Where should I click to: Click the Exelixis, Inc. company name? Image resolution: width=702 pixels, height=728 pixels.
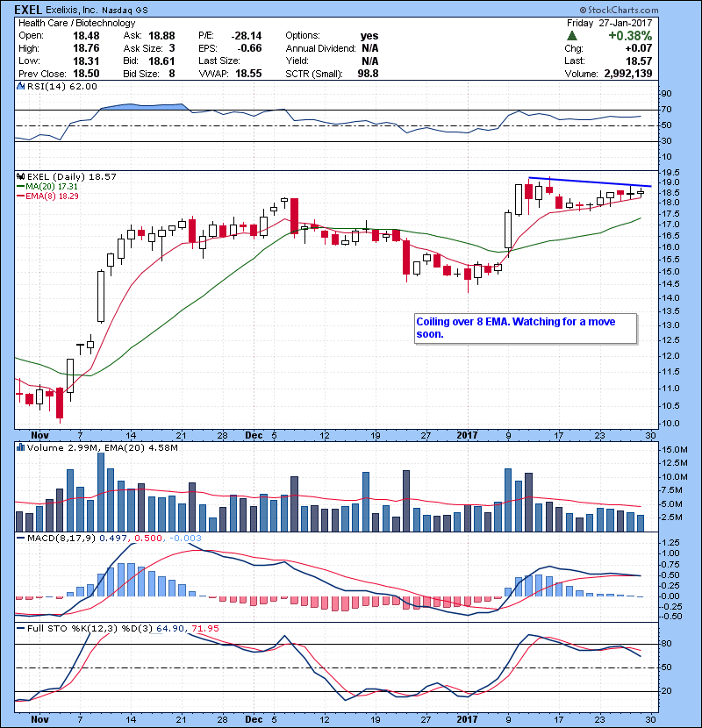point(72,10)
